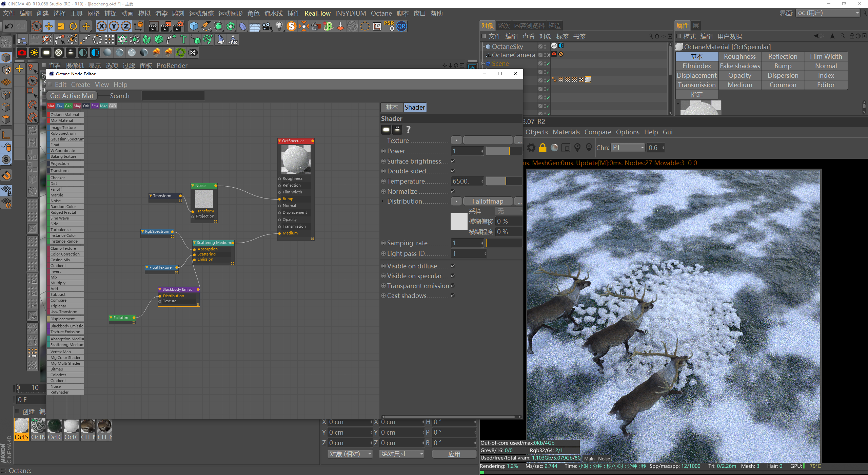Image resolution: width=868 pixels, height=475 pixels.
Task: Toggle the yellow lock in Live Viewer
Action: 543,148
